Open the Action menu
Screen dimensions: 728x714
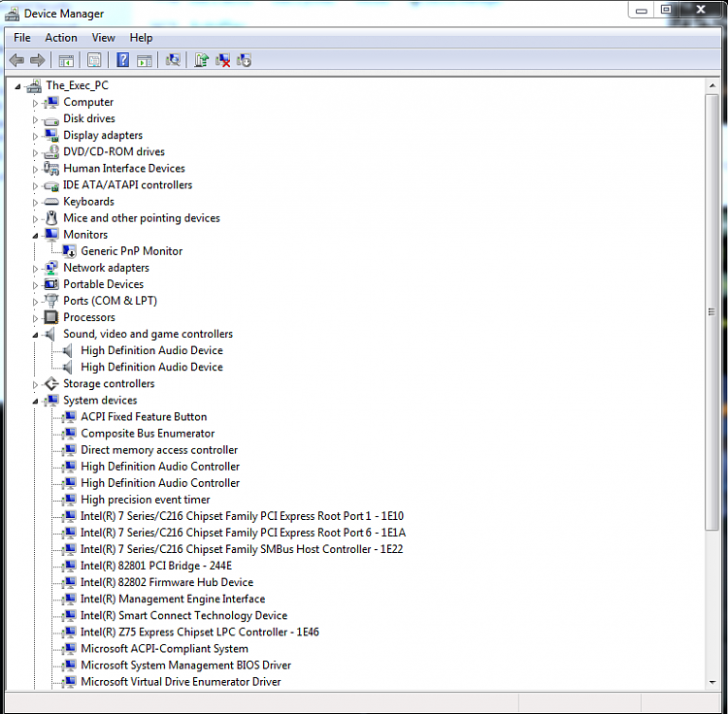61,38
